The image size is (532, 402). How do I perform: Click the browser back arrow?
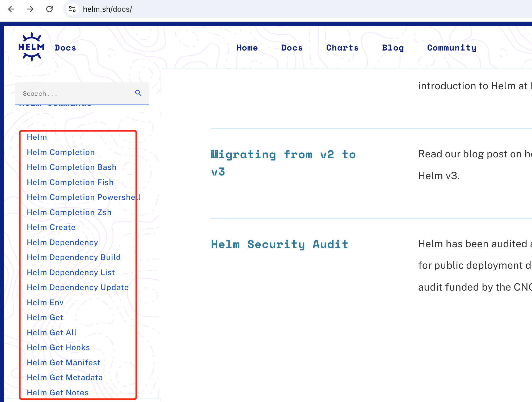(11, 9)
